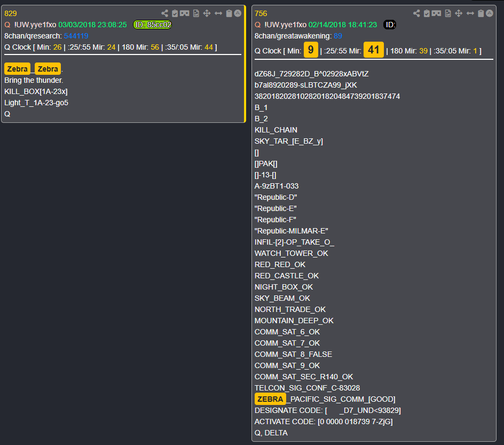504x445 pixels.
Task: Click the string b7aI8920289-sLBTCZA99_jXK
Action: pos(306,85)
